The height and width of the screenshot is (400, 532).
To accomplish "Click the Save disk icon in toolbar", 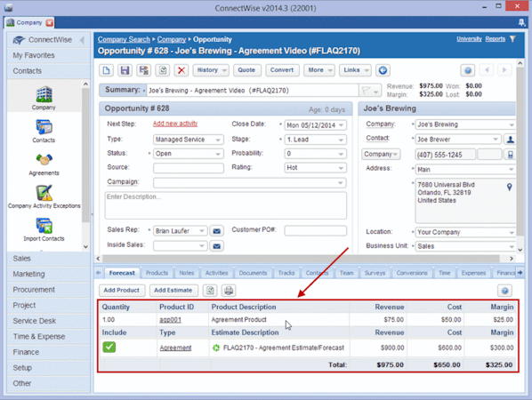I will coord(125,70).
